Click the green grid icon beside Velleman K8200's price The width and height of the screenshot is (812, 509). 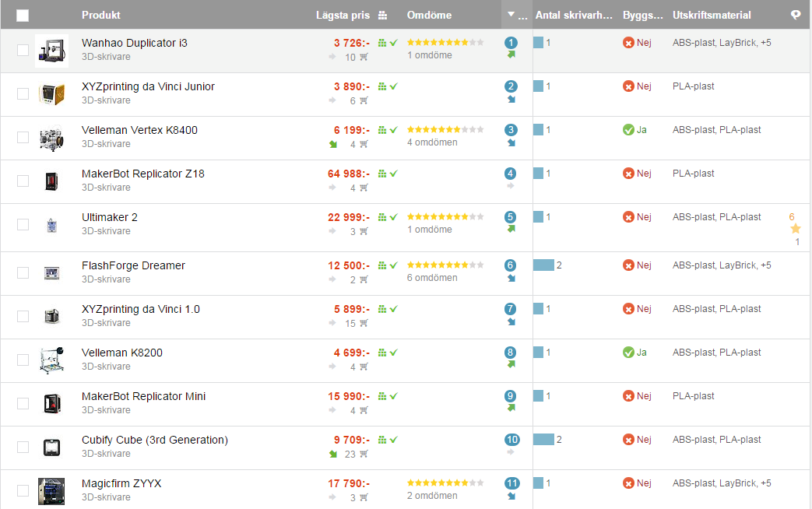pyautogui.click(x=382, y=353)
